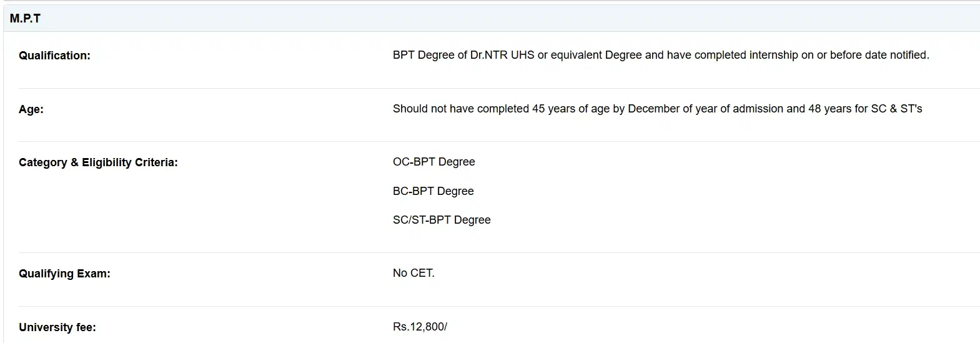The width and height of the screenshot is (980, 343).
Task: Click the word internship in Qualification text
Action: 774,55
